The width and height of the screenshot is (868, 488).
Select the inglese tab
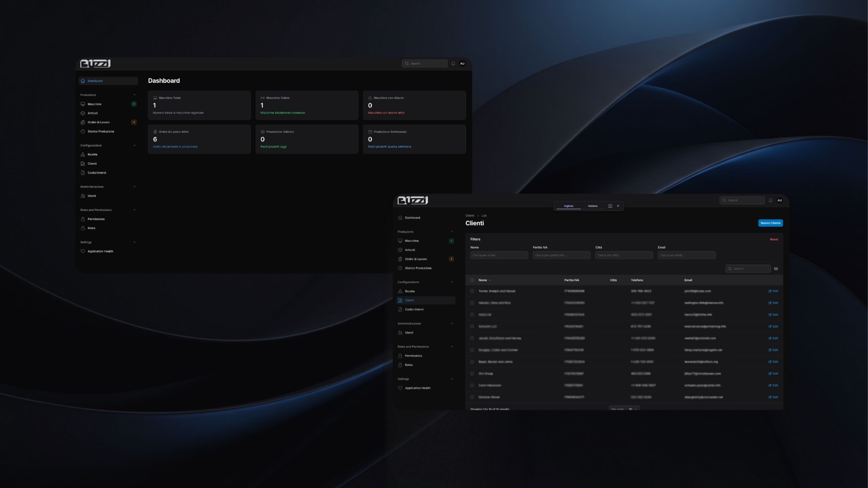coord(568,206)
